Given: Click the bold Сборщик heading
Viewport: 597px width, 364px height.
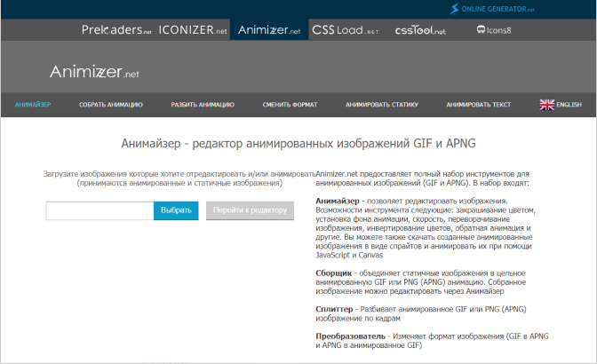Looking at the screenshot, I should (x=333, y=273).
